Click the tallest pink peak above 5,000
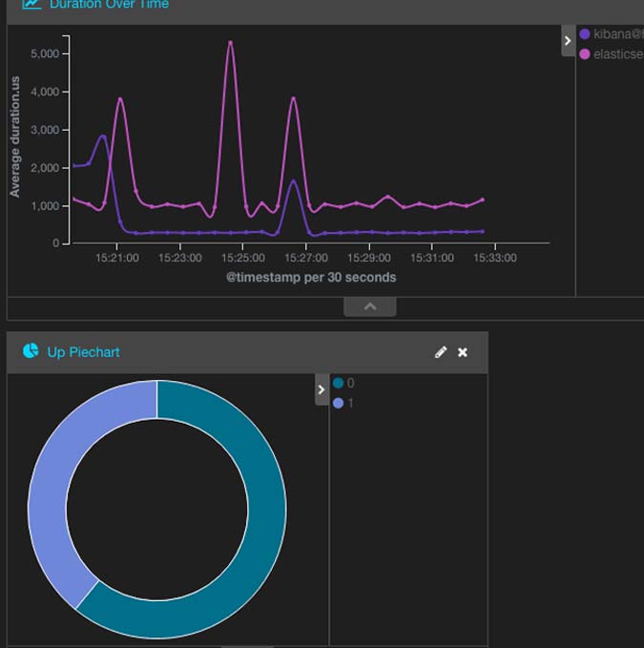Viewport: 644px width, 648px height. click(230, 43)
